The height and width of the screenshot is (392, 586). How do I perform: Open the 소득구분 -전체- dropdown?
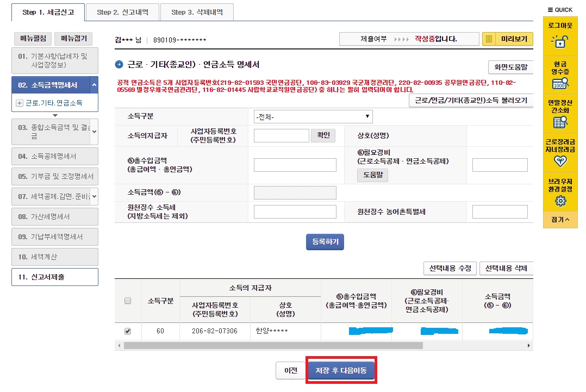pyautogui.click(x=313, y=116)
